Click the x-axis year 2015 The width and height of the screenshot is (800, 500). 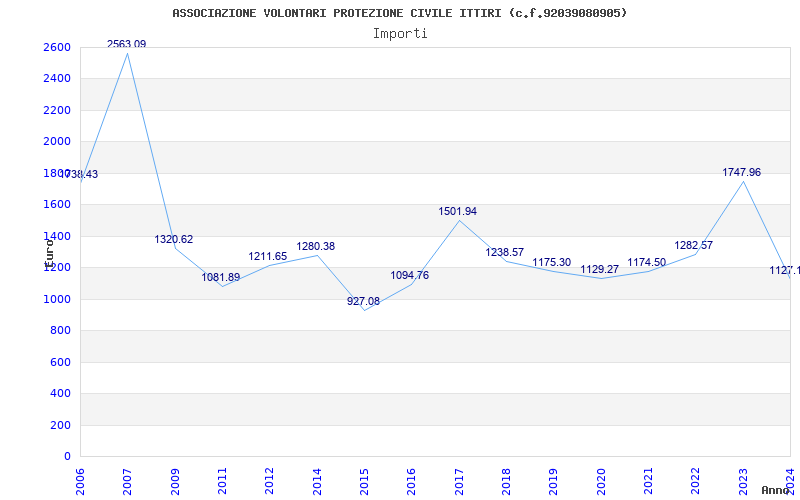(x=364, y=482)
